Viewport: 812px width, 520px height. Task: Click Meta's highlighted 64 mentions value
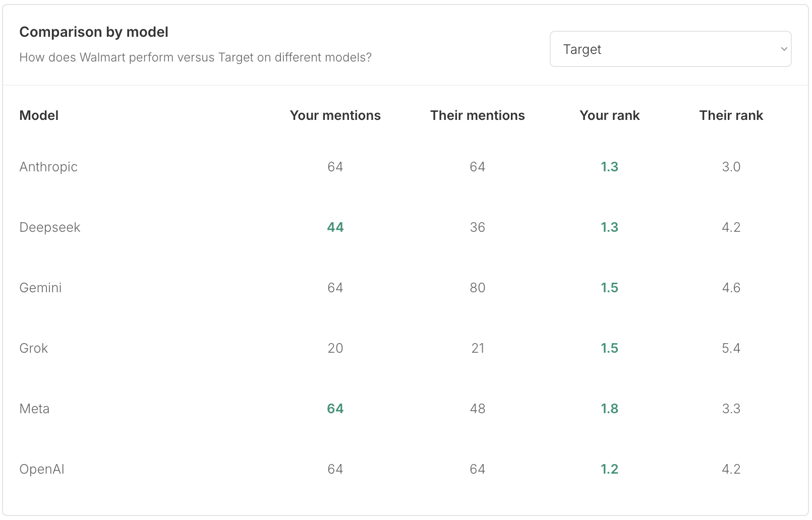335,409
